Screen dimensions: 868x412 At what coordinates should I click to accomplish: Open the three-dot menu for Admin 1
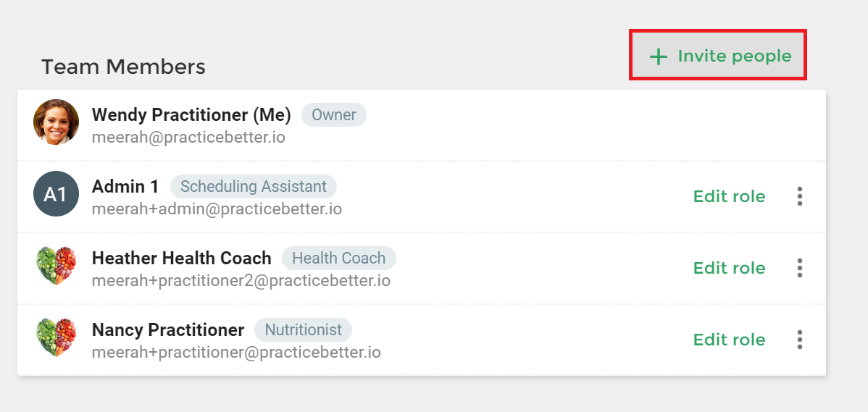(x=799, y=196)
